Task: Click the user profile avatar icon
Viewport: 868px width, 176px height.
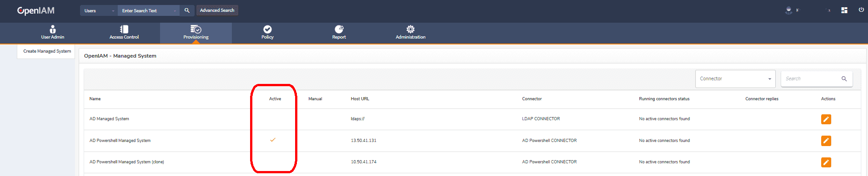Action: point(789,10)
